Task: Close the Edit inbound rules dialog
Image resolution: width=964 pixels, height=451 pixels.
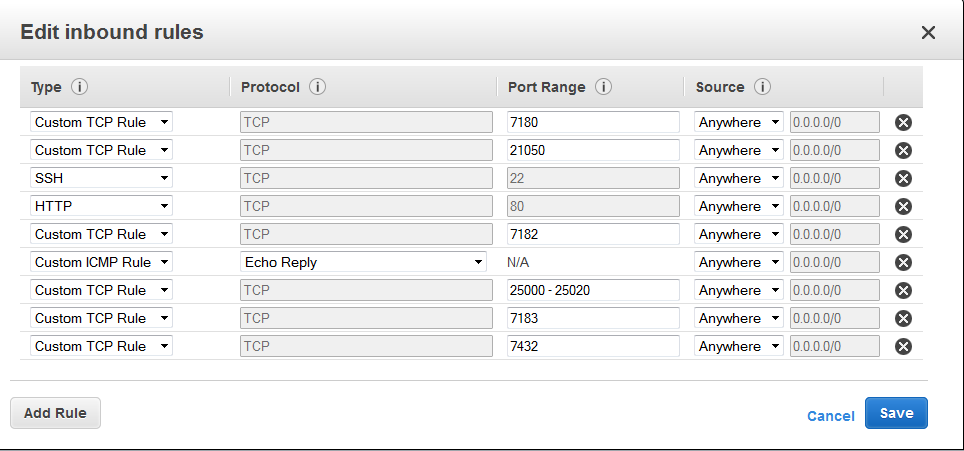Action: [928, 33]
